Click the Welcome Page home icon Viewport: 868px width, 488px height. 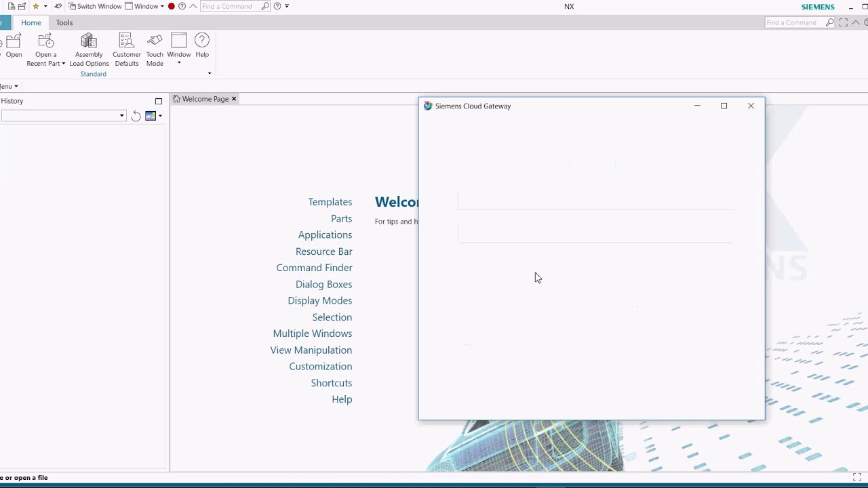pos(176,99)
